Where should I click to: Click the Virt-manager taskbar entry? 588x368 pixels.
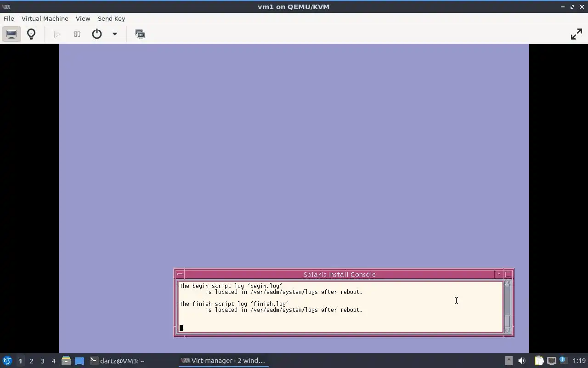[x=223, y=361]
